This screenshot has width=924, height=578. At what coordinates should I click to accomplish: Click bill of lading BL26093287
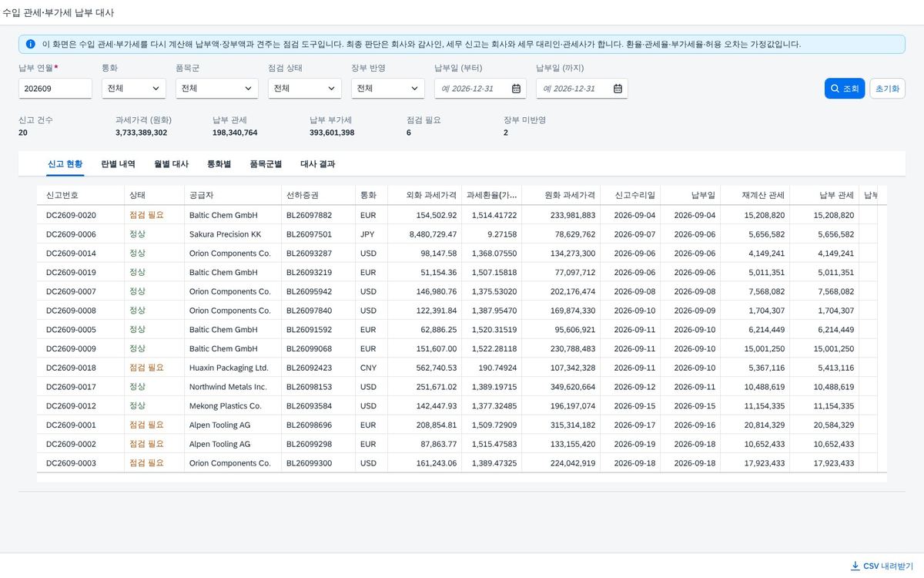pos(309,254)
